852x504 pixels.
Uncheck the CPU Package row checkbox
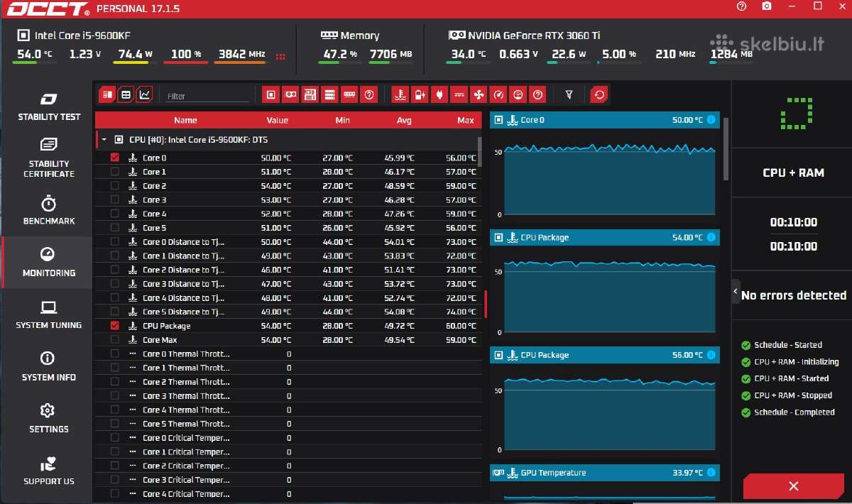click(x=115, y=326)
